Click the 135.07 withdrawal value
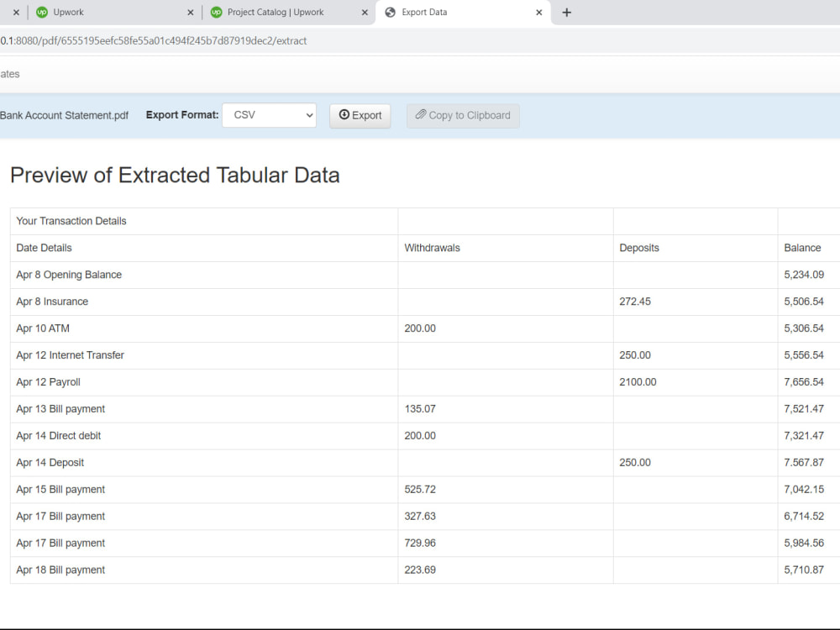The image size is (840, 630). (420, 409)
